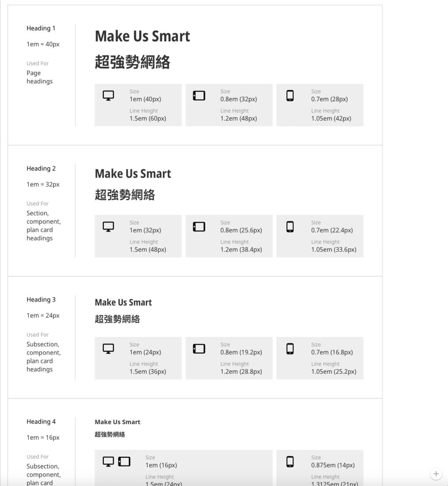
Task: Click the Heading 4 "Make Us Smart" sample
Action: point(117,422)
